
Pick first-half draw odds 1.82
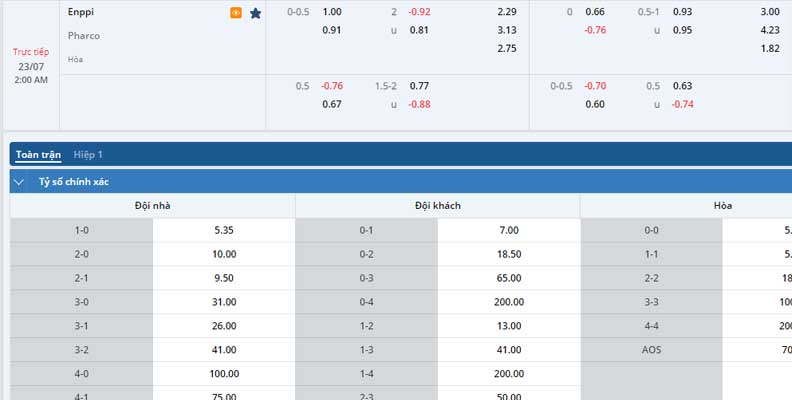770,48
